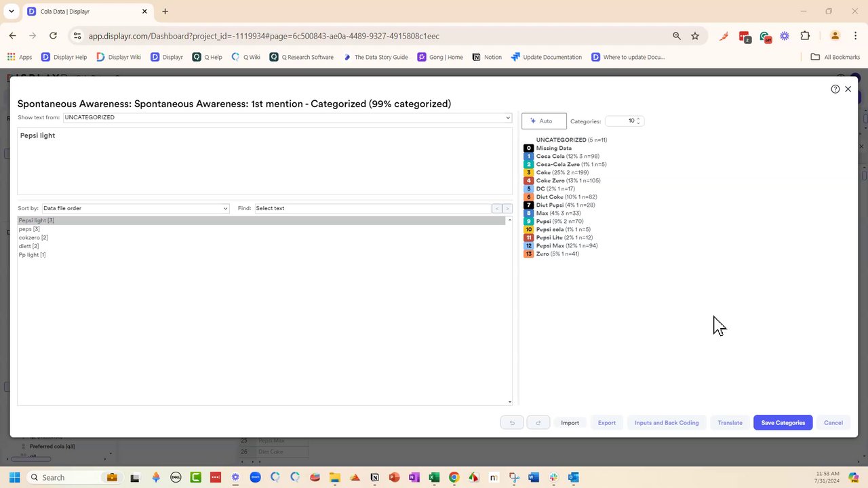Bookmark this page with the star icon
The image size is (868, 488).
click(695, 36)
